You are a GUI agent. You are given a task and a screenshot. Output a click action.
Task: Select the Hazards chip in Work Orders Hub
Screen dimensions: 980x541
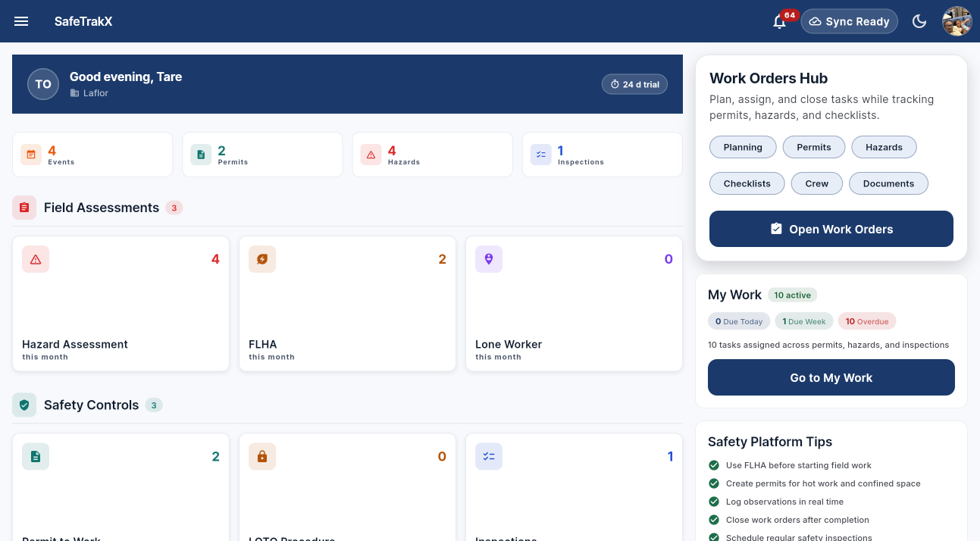(884, 147)
